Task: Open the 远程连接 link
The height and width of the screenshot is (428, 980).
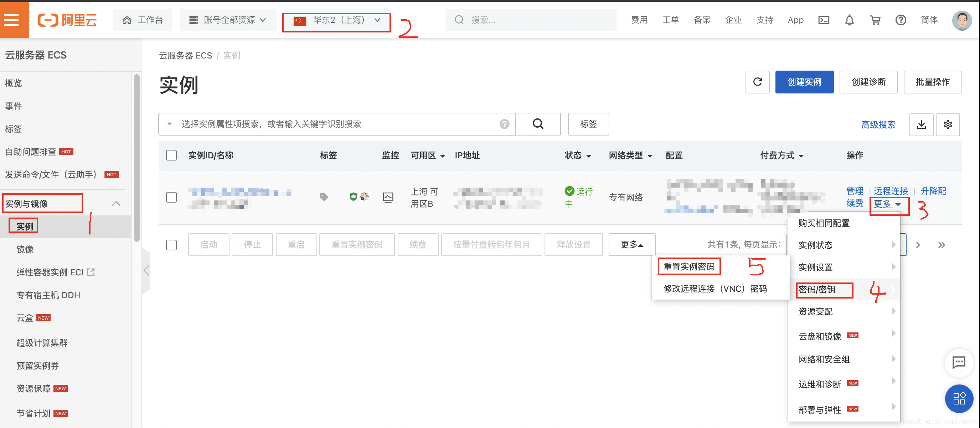Action: [890, 191]
